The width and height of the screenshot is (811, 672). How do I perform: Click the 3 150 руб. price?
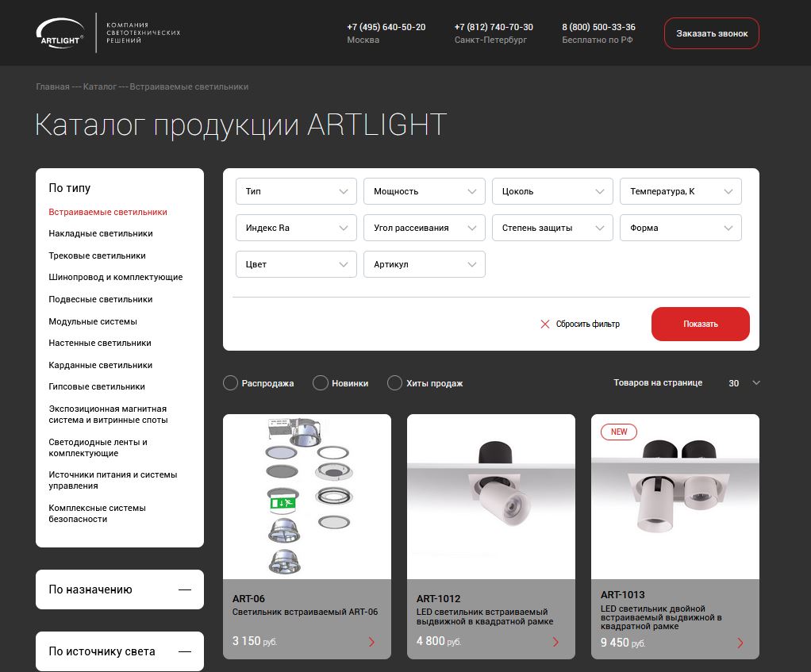pos(255,641)
